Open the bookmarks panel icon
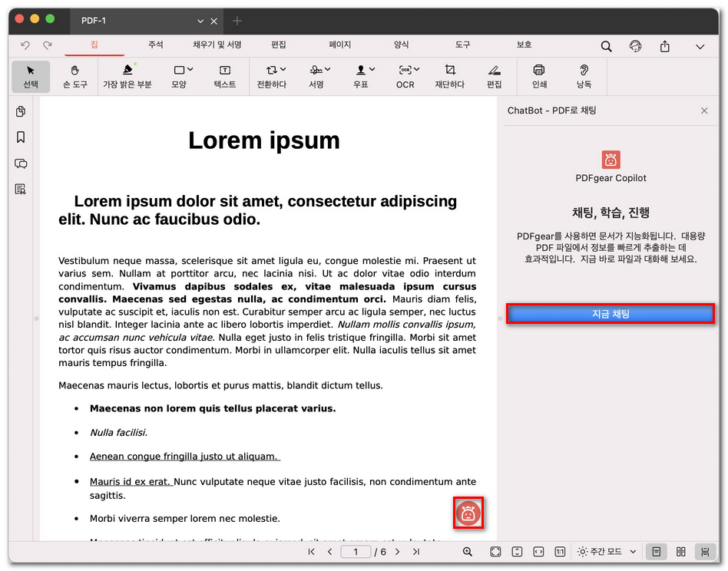This screenshot has height=571, width=728. [x=20, y=137]
